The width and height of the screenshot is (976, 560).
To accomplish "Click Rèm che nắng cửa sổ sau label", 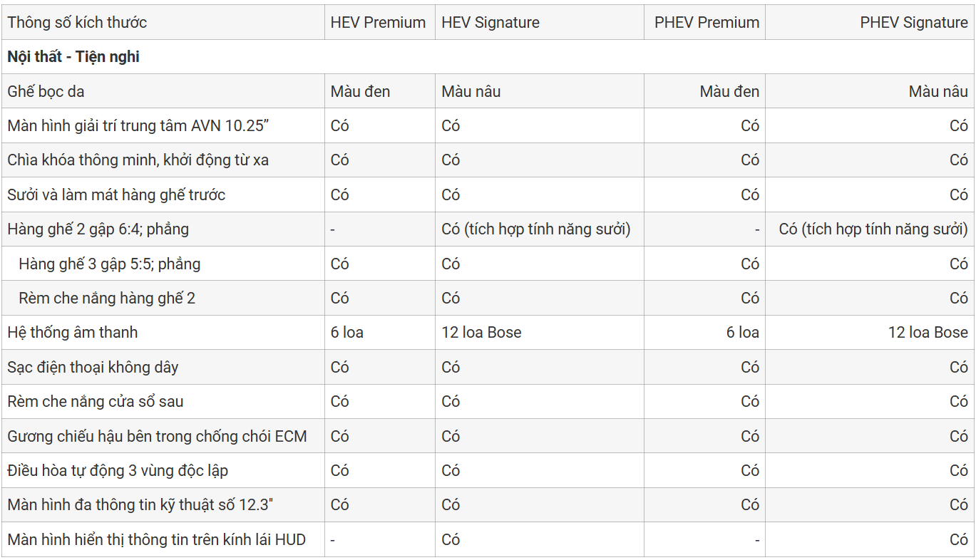I will coord(96,402).
